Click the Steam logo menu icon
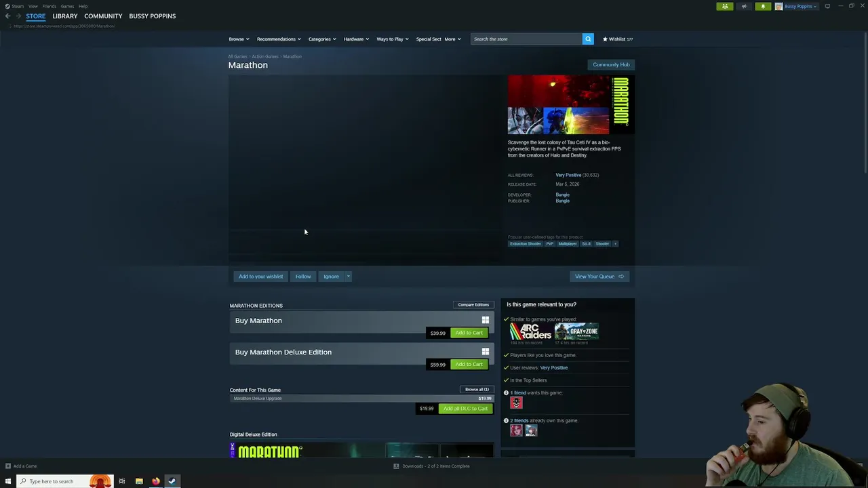Image resolution: width=868 pixels, height=488 pixels. pos(7,6)
